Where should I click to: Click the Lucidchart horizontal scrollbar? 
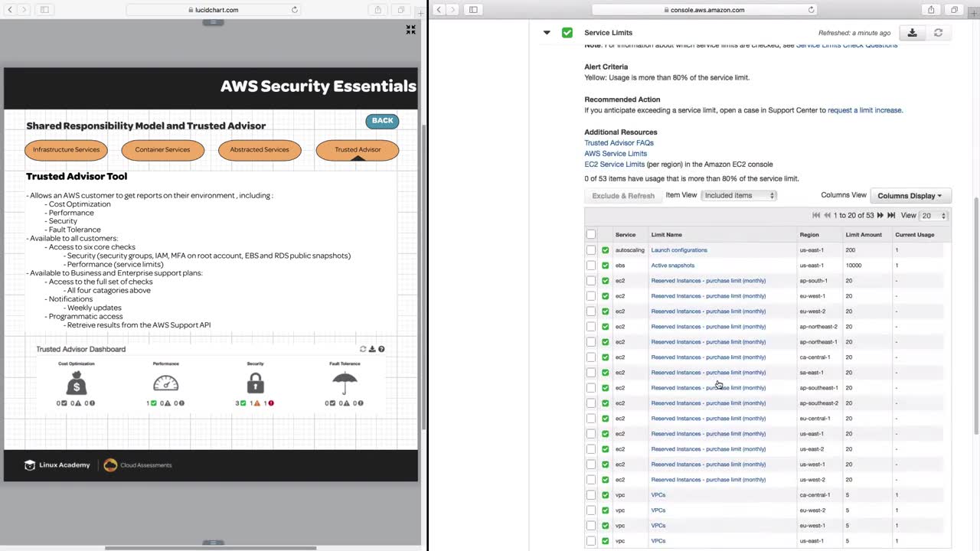[211, 548]
